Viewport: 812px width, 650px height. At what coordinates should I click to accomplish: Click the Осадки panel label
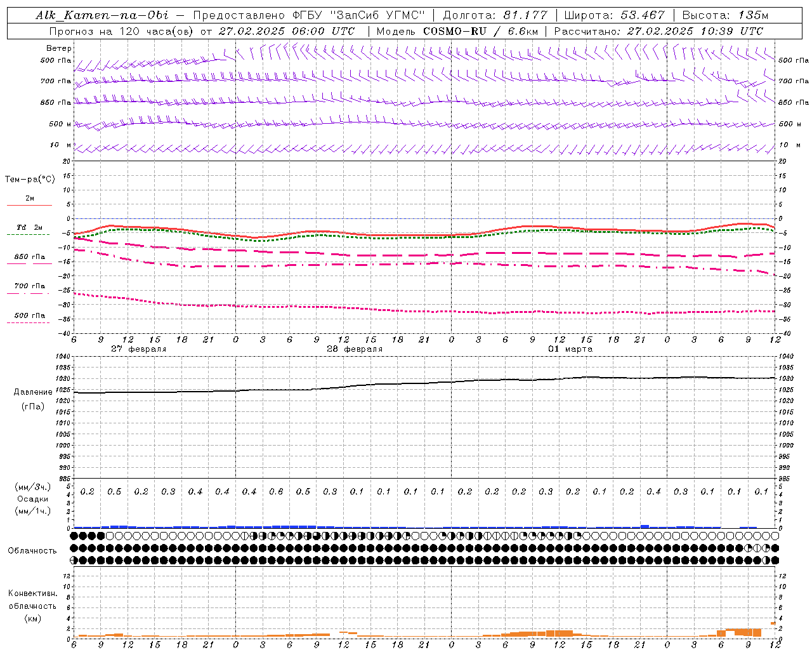pyautogui.click(x=32, y=499)
